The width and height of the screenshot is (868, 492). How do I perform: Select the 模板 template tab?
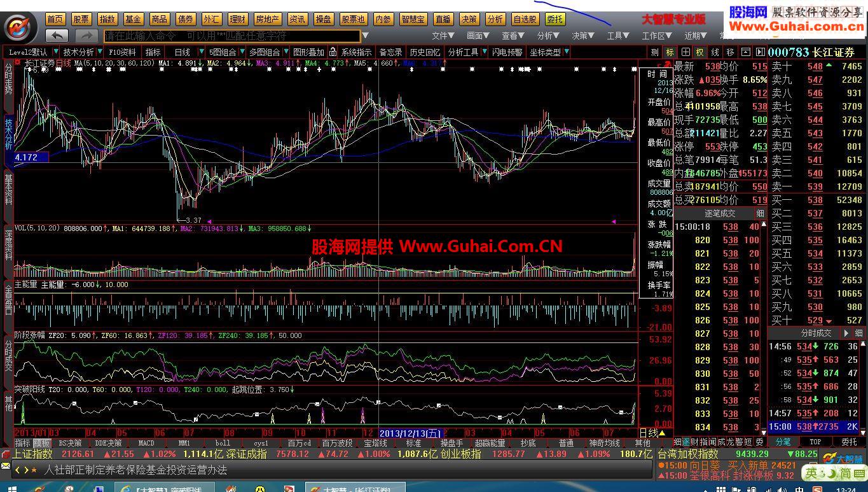click(42, 442)
